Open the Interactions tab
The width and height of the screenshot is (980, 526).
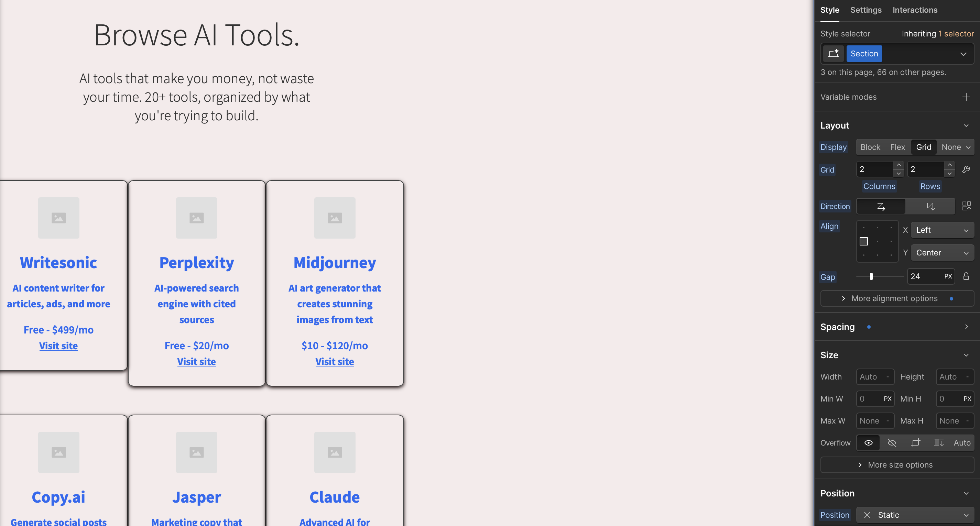click(915, 10)
